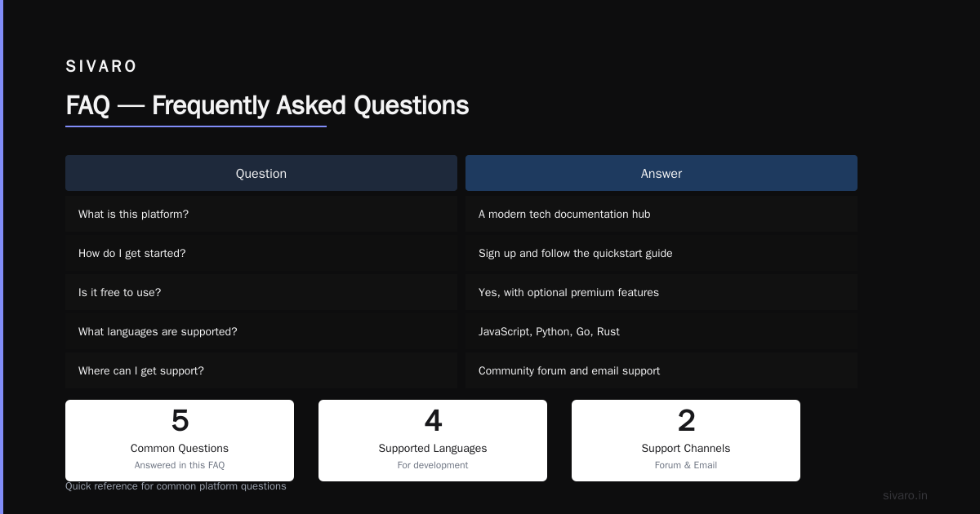The height and width of the screenshot is (514, 980).
Task: Expand the 'Is it free to use?' question
Action: click(261, 292)
